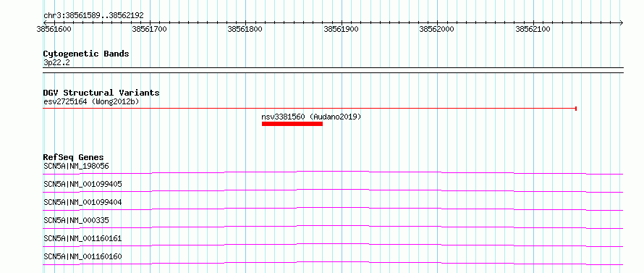
Task: Click the chr3:38561589..38562192 coordinate text
Action: (x=93, y=16)
